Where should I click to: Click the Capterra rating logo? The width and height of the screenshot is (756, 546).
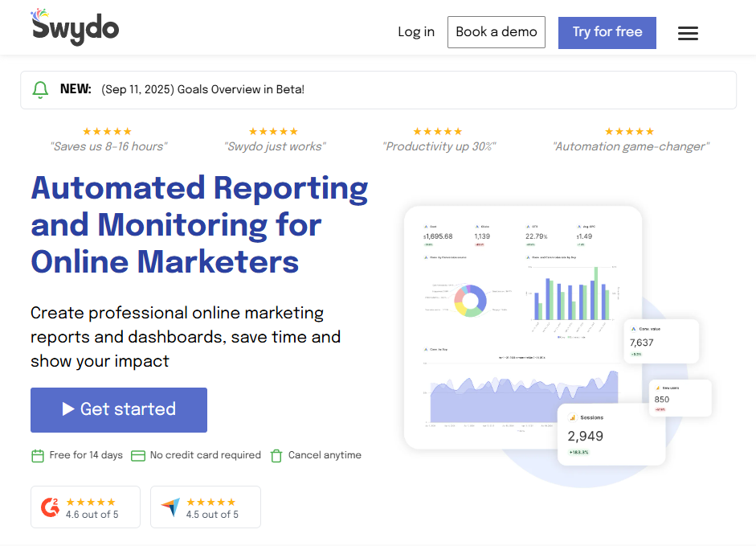pos(170,507)
